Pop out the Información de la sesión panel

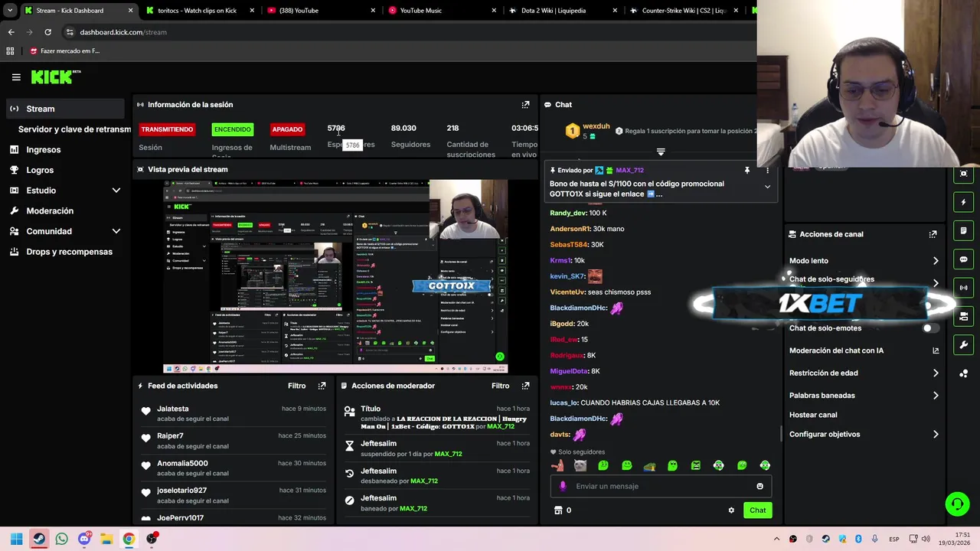(525, 105)
